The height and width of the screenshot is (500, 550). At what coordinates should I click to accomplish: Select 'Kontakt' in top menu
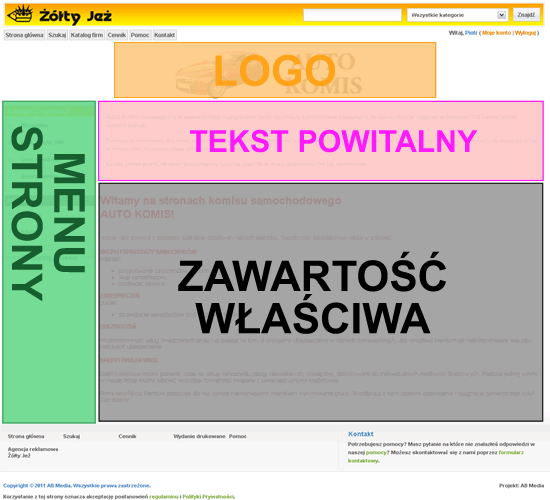tap(165, 35)
